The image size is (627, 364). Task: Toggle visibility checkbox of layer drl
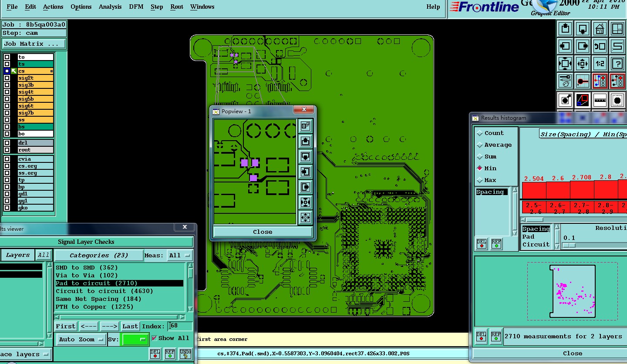tap(7, 143)
